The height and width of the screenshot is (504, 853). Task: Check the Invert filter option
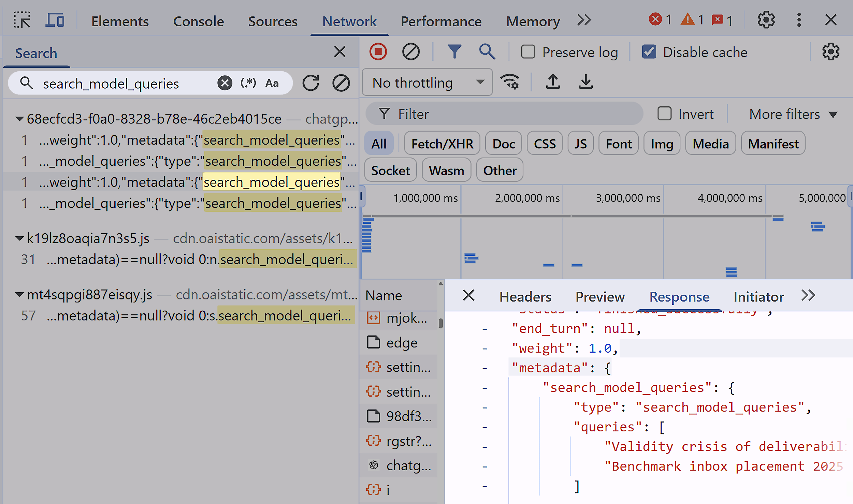(x=665, y=114)
